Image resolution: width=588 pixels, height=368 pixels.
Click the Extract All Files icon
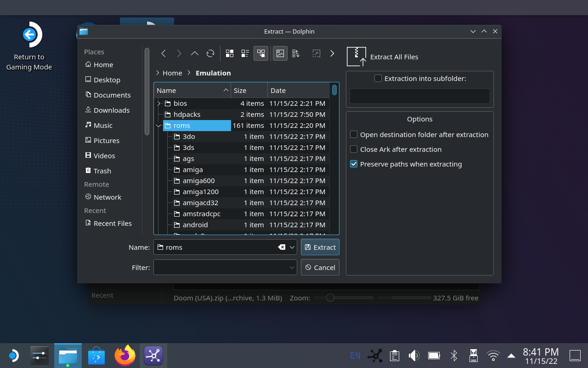click(356, 56)
